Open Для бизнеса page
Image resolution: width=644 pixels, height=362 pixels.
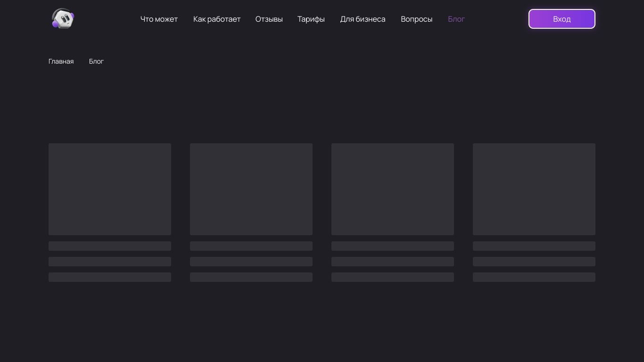point(363,19)
